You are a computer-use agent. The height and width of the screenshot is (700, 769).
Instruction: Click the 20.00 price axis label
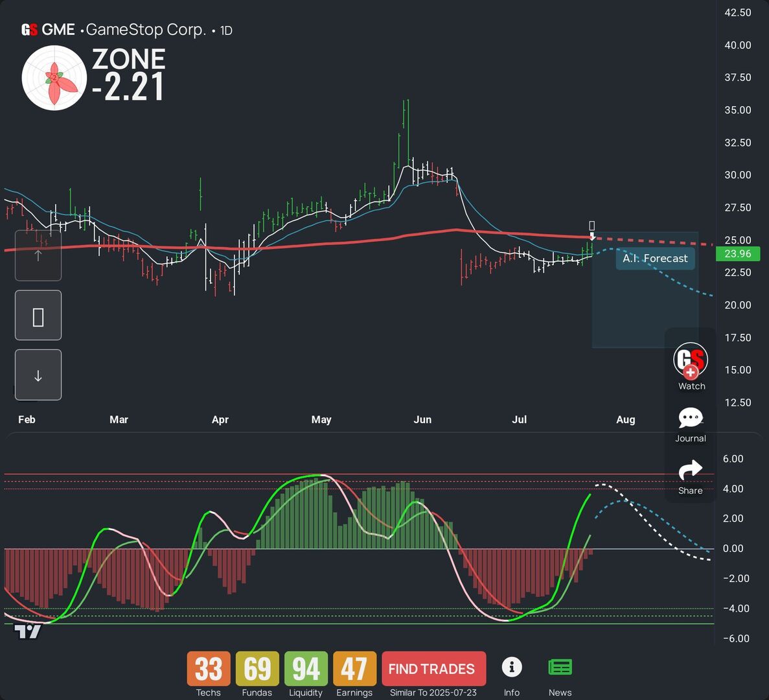click(738, 305)
